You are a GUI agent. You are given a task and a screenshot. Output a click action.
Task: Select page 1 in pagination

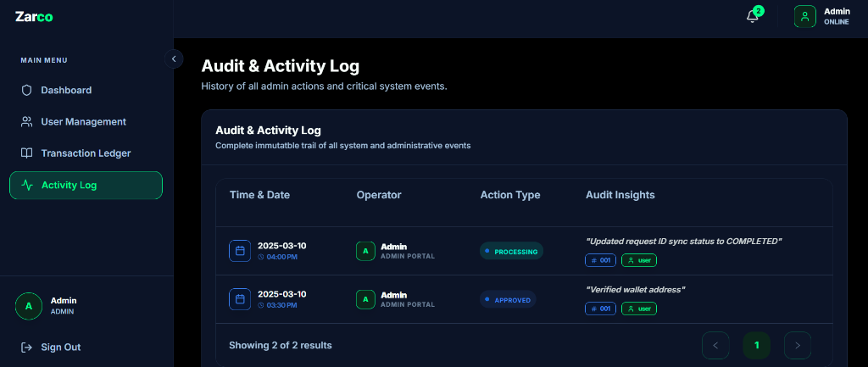point(757,346)
